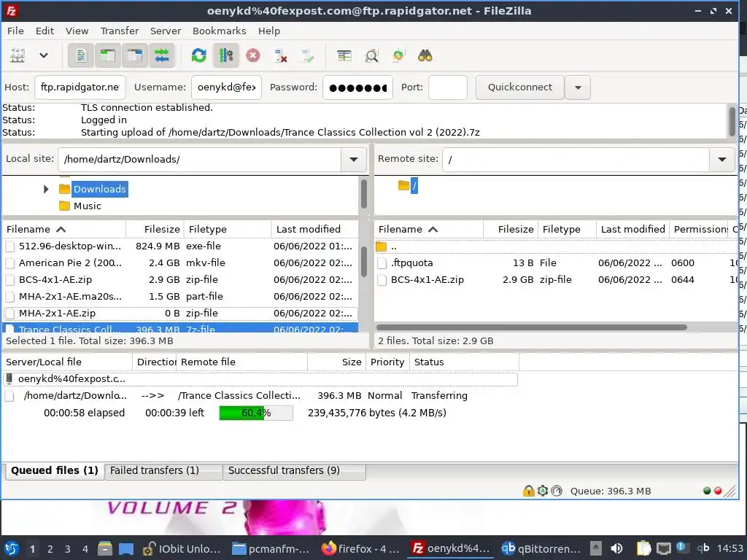Switch to qBittorrent in the taskbar

(x=541, y=548)
